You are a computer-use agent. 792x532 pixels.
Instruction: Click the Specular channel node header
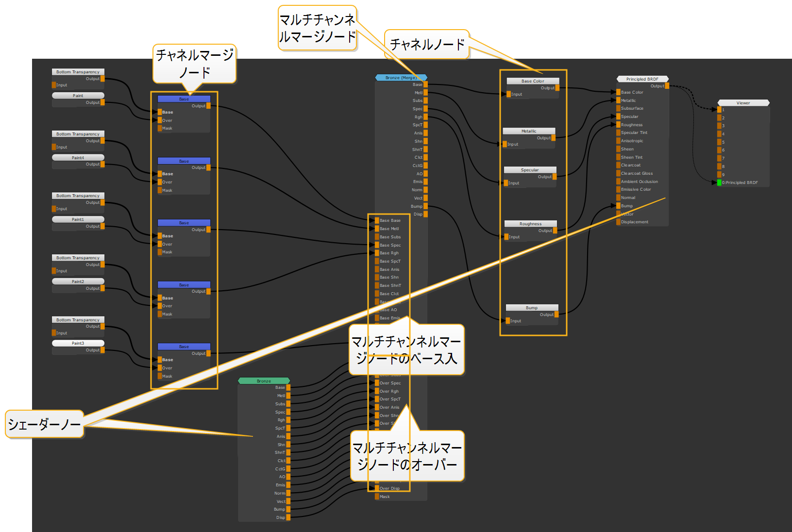coord(530,170)
